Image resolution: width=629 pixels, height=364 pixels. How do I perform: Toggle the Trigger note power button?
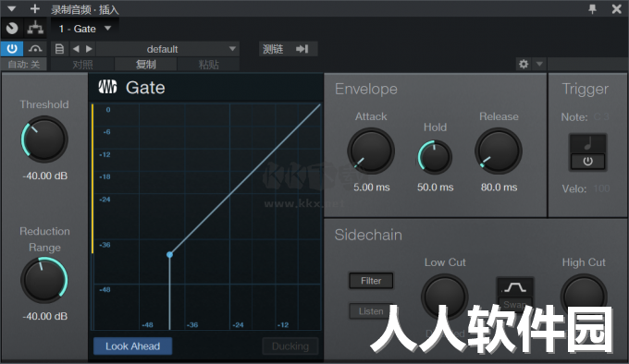tap(587, 161)
